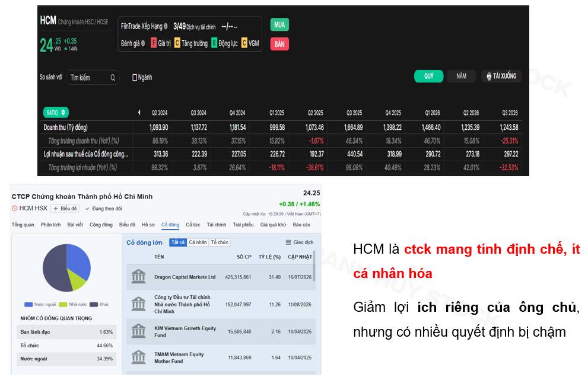Click the Khác legend color swatch

pyautogui.click(x=94, y=304)
